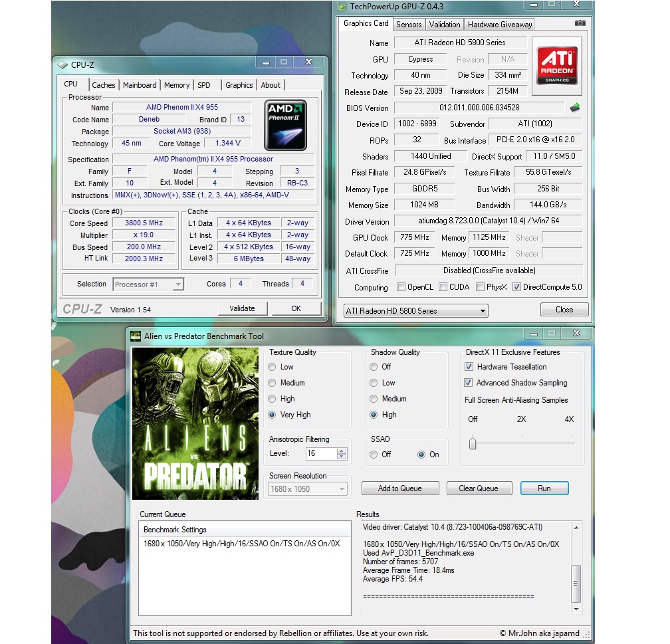
Task: Increase the anisotropic filtering level with the up arrow
Action: pyautogui.click(x=342, y=451)
